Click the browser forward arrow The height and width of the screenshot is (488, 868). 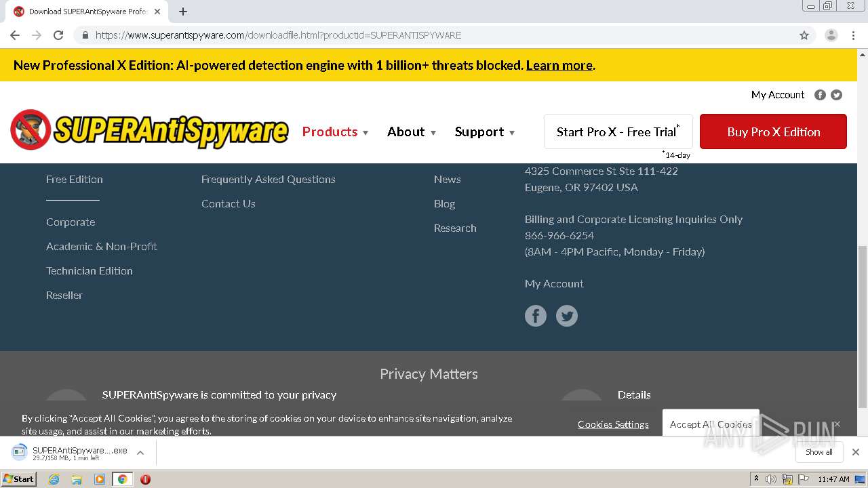37,35
